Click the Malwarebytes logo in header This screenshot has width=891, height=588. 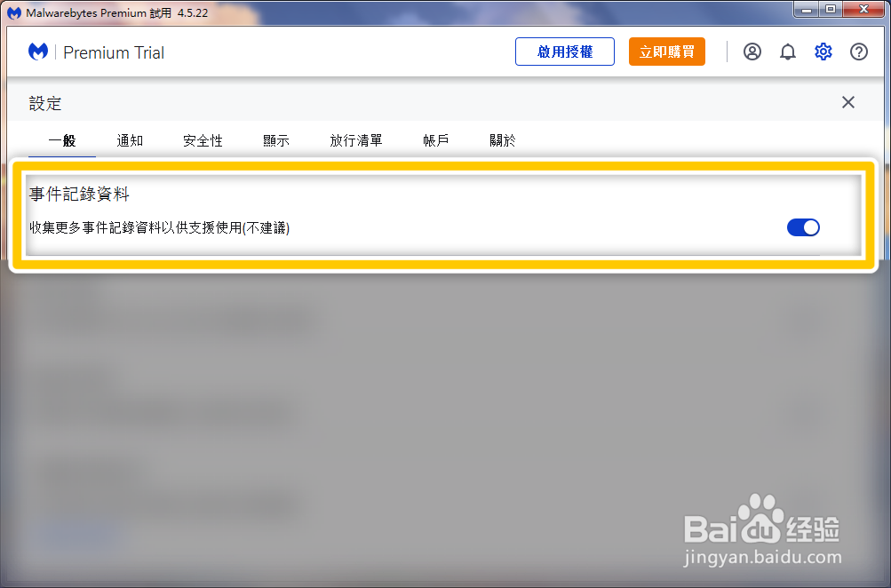[38, 52]
